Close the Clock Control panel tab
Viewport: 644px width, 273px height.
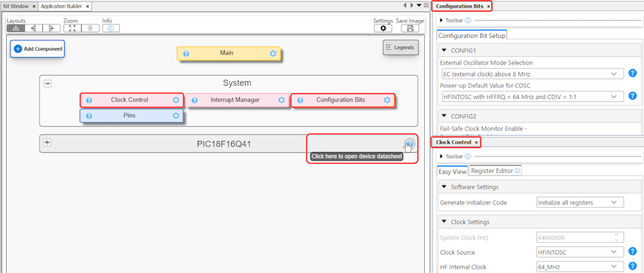pos(476,142)
